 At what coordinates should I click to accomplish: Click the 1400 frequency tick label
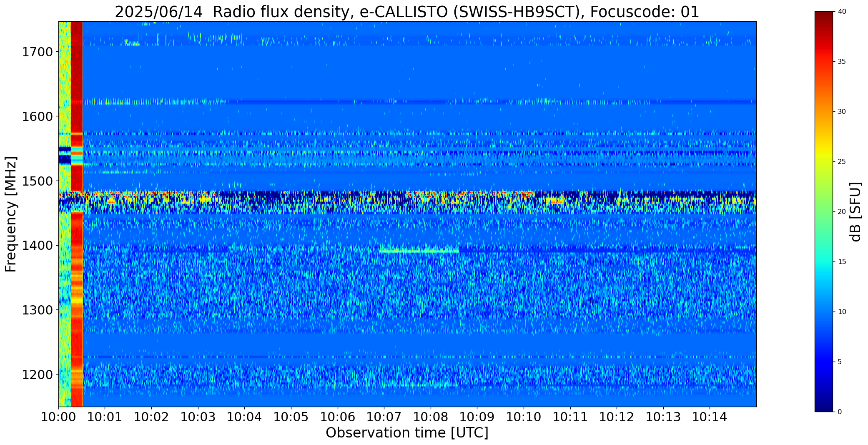pyautogui.click(x=38, y=246)
